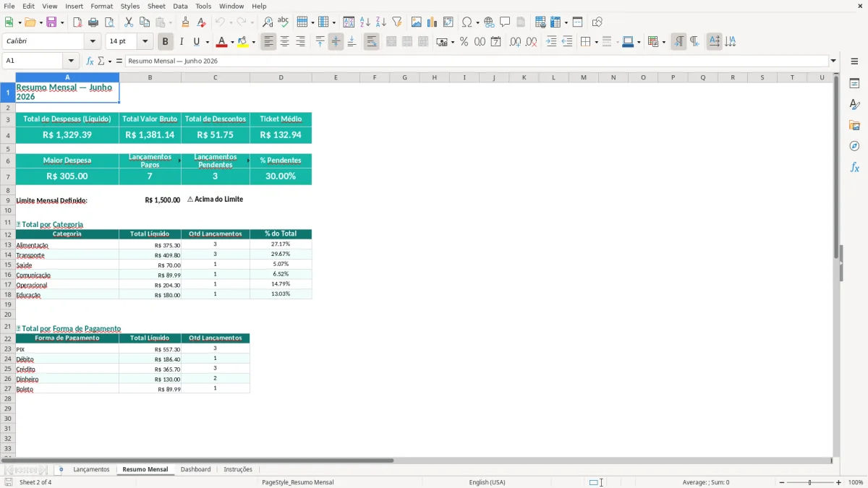
Task: Open Find and Replace
Action: (x=268, y=22)
